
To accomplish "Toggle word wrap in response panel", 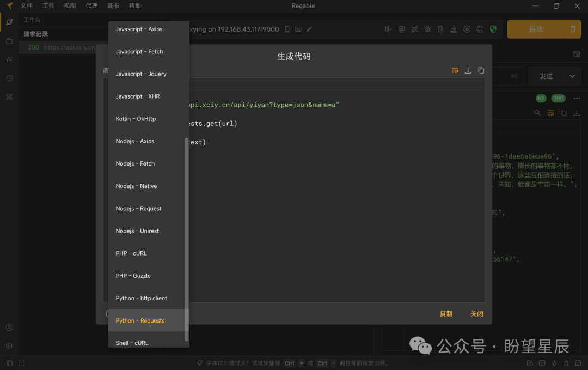I will coord(550,113).
